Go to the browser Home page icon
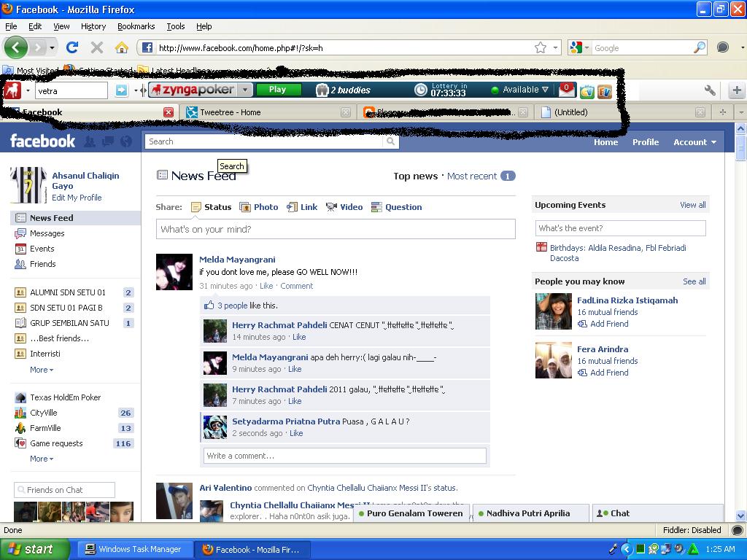 122,47
